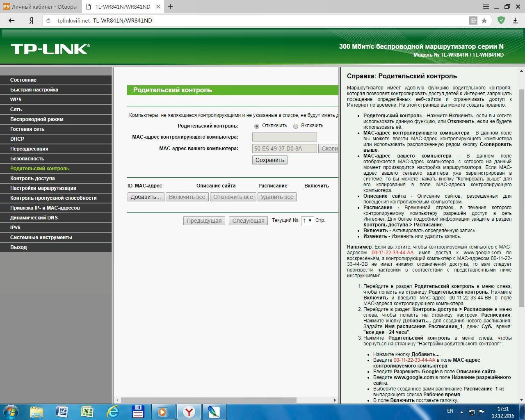Viewport: 525px width, 420px height.
Task: Click the 'Добавить...' button
Action: (146, 197)
